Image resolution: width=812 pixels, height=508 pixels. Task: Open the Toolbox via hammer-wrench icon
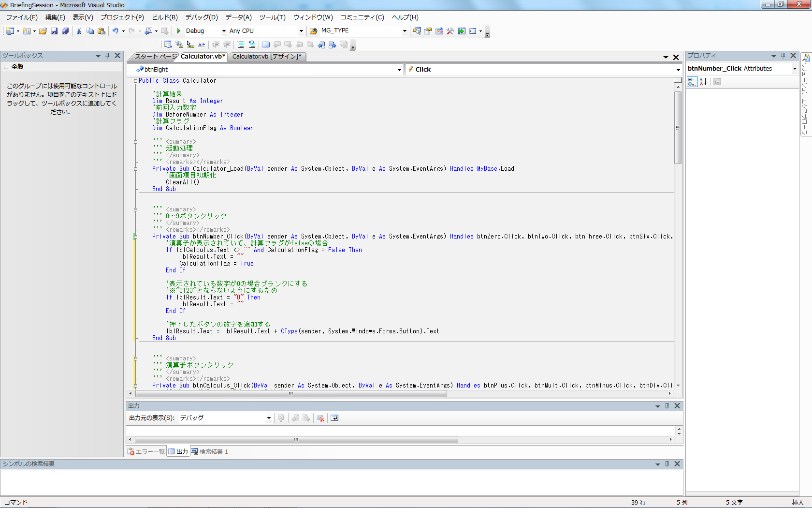coord(450,31)
